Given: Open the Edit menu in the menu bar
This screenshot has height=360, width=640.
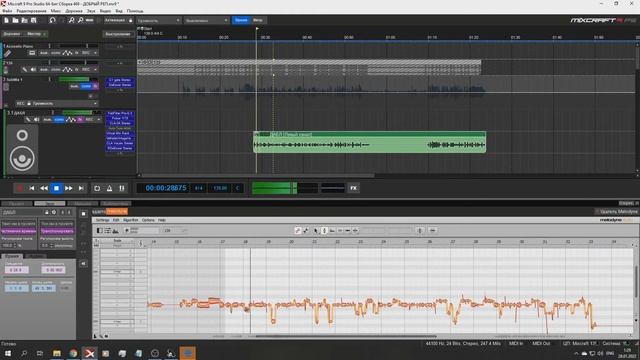Looking at the screenshot, I should [31, 11].
